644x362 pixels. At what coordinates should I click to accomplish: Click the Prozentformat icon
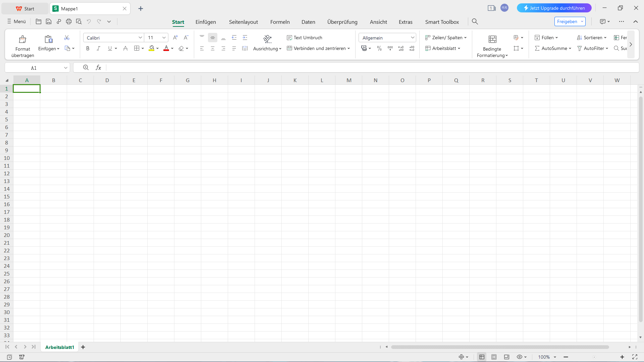pyautogui.click(x=379, y=48)
